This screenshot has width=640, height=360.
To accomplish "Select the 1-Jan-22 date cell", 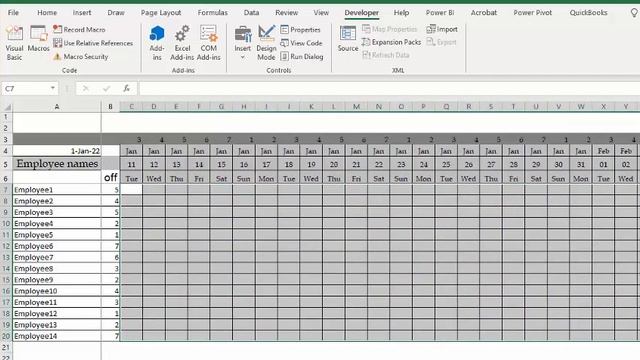I will 57,151.
